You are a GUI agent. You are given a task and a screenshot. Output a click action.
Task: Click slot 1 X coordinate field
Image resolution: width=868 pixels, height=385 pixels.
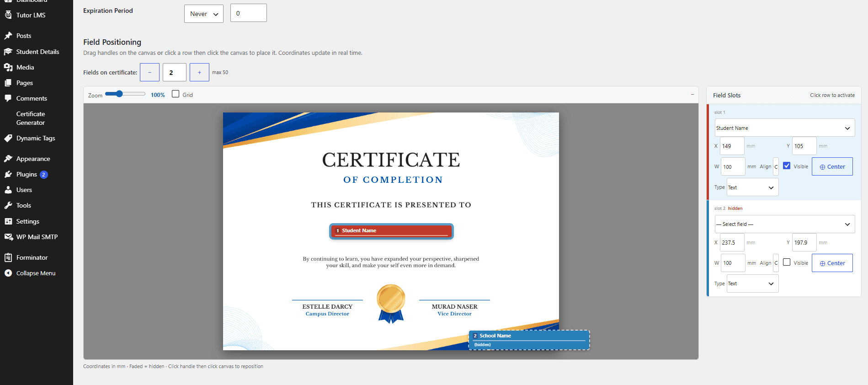coord(732,146)
